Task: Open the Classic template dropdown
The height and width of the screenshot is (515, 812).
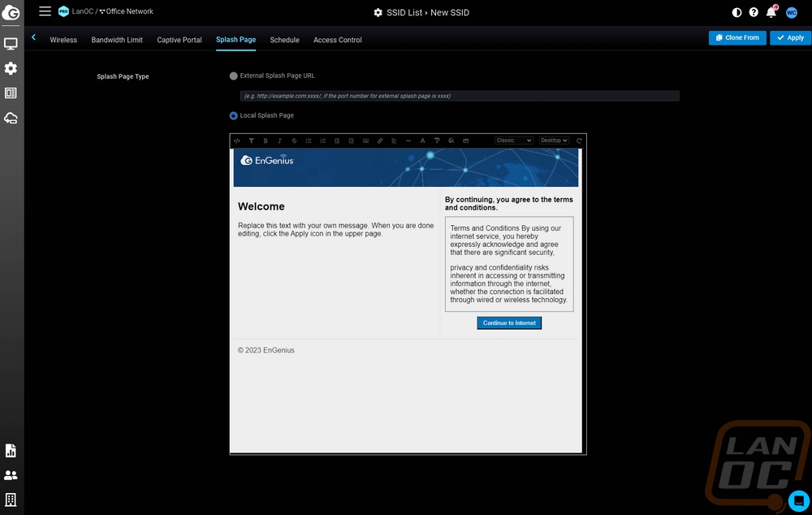Action: (514, 141)
